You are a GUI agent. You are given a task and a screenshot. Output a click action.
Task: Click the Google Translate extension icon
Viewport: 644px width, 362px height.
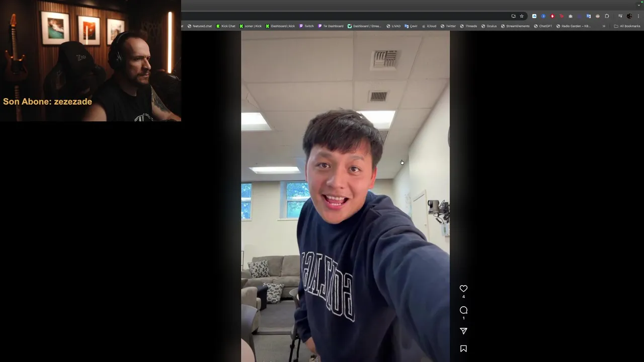pyautogui.click(x=589, y=16)
